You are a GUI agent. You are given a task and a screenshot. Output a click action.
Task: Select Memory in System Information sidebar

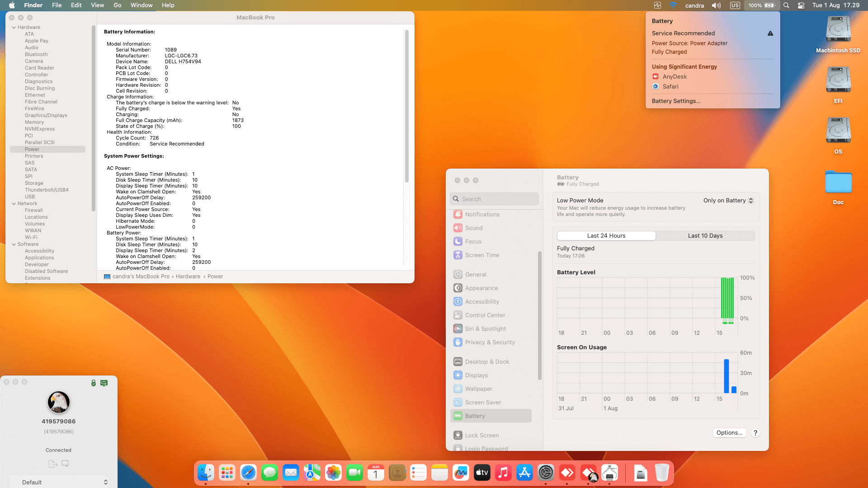pyautogui.click(x=34, y=122)
